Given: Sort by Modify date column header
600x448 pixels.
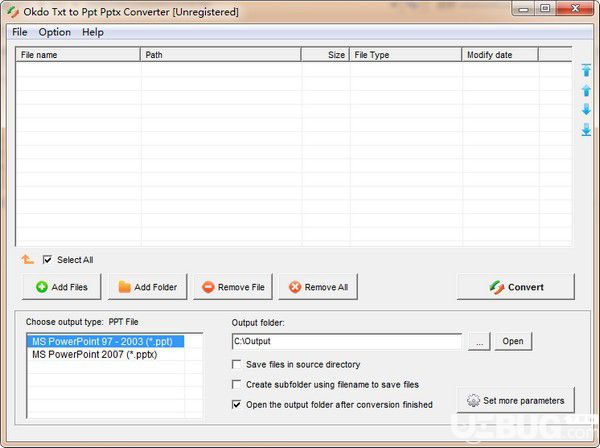Looking at the screenshot, I should click(x=500, y=55).
